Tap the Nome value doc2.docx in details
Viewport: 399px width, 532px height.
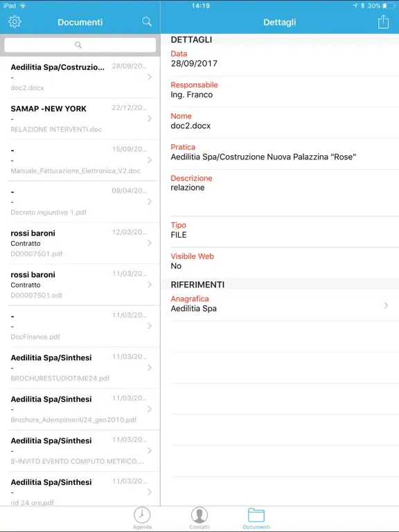(190, 126)
